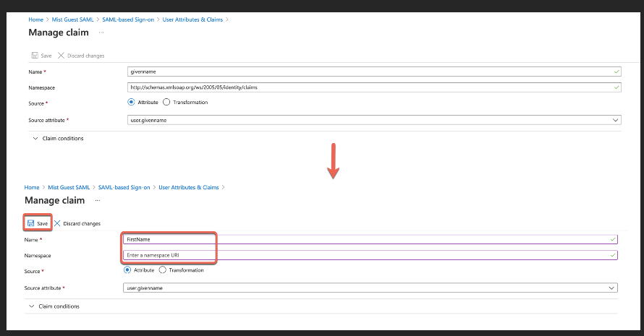The height and width of the screenshot is (336, 644).
Task: Click the X icon beside Discard changes in upper panel
Action: (61, 55)
